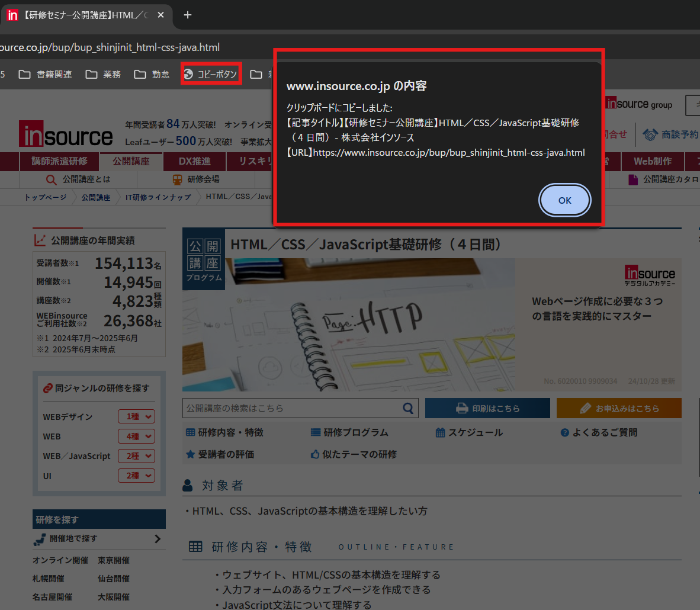This screenshot has width=700, height=610.
Task: Click the コピーボタン bookmarklet in bookmarks bar
Action: point(211,74)
